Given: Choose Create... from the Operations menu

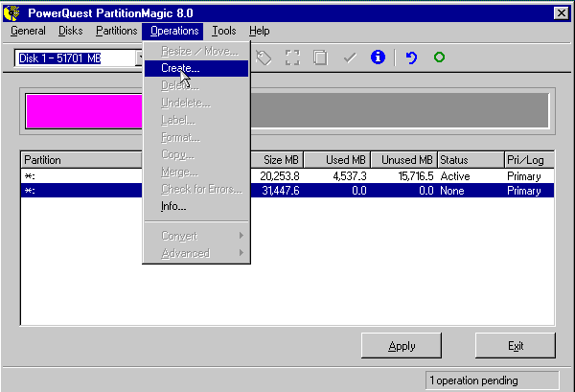Looking at the screenshot, I should pyautogui.click(x=196, y=68).
